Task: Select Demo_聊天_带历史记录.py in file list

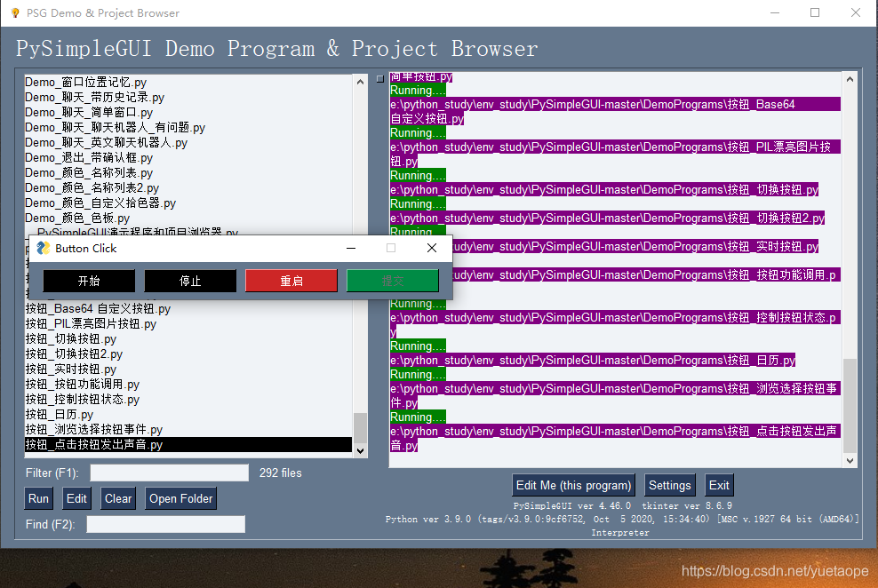Action: coord(188,98)
